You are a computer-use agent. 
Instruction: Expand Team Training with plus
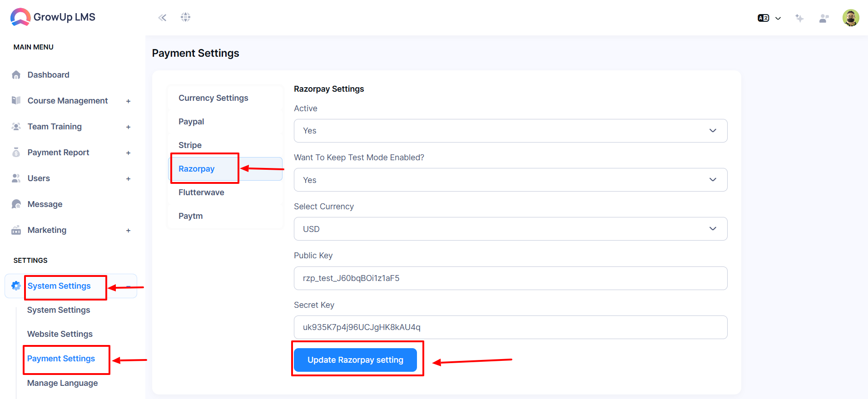coord(129,127)
